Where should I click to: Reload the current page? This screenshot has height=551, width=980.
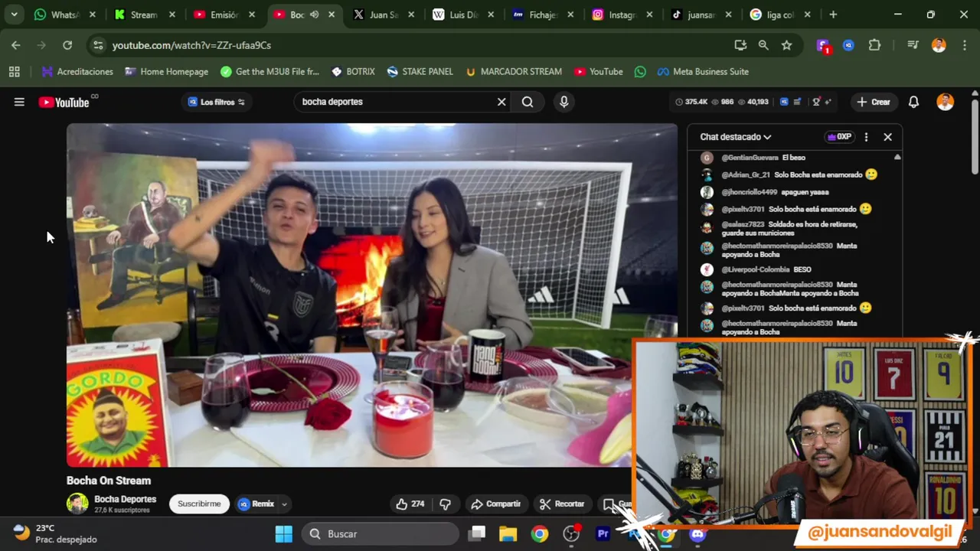pos(67,45)
